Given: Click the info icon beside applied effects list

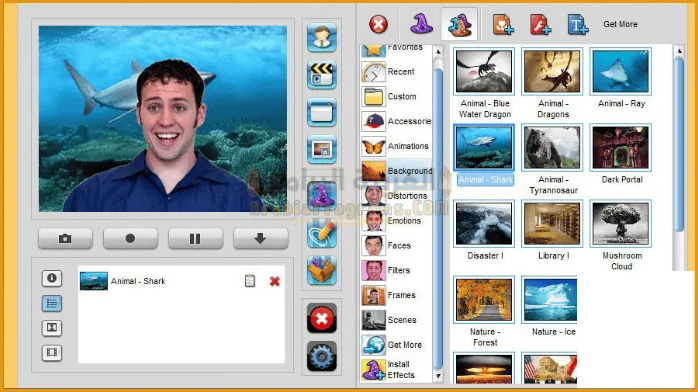Looking at the screenshot, I should pos(52,278).
